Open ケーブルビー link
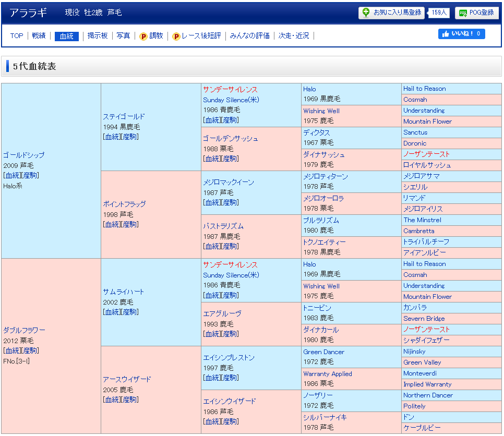The width and height of the screenshot is (504, 436). 422,428
